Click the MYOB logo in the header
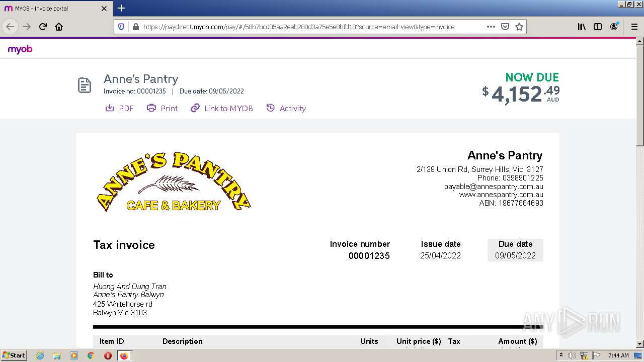This screenshot has width=644, height=362. point(20,49)
